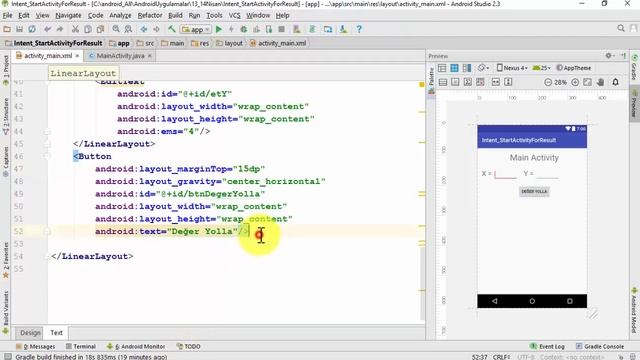Click the Paste icon in toolbar
This screenshot has width=640, height=360.
(x=100, y=29)
